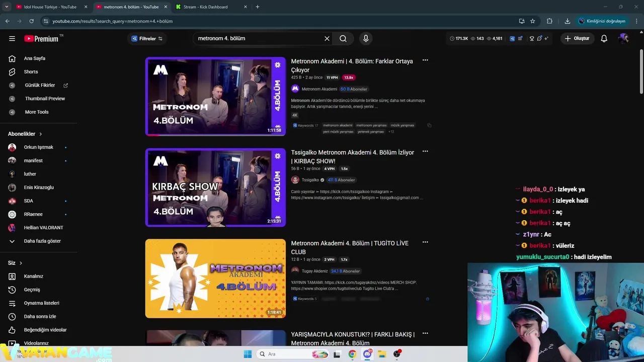Viewport: 644px width, 362px height.
Task: Clear the search box with the X icon
Action: pyautogui.click(x=327, y=39)
